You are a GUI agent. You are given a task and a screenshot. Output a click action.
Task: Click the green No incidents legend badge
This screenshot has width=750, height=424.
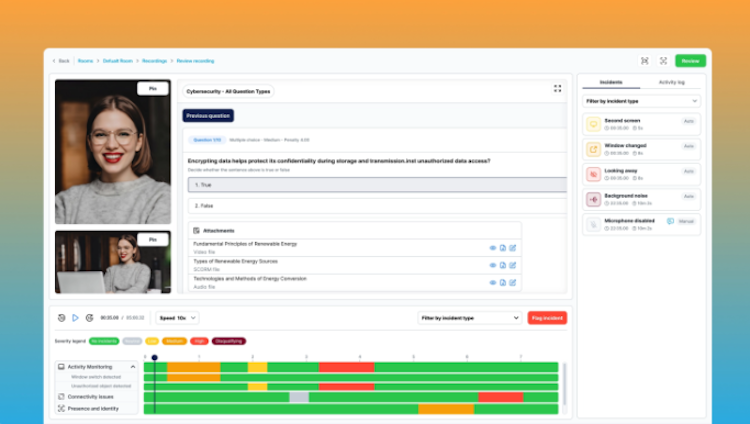pos(104,341)
